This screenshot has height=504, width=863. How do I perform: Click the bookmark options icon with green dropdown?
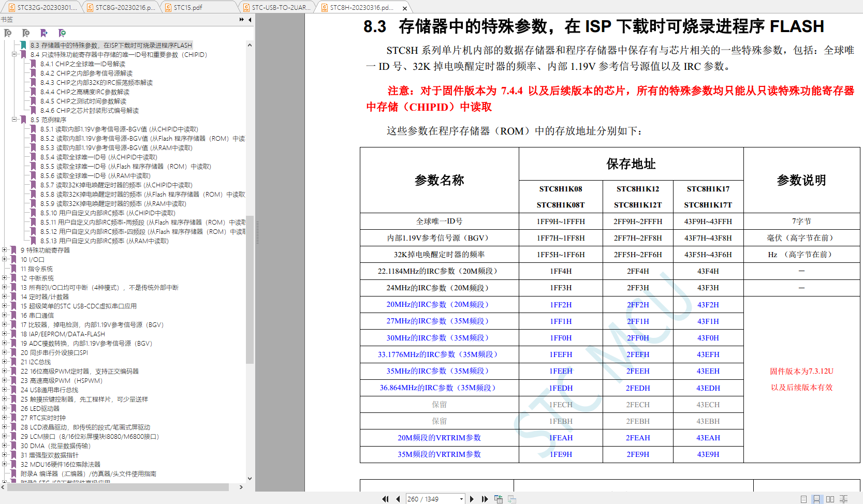pos(62,33)
